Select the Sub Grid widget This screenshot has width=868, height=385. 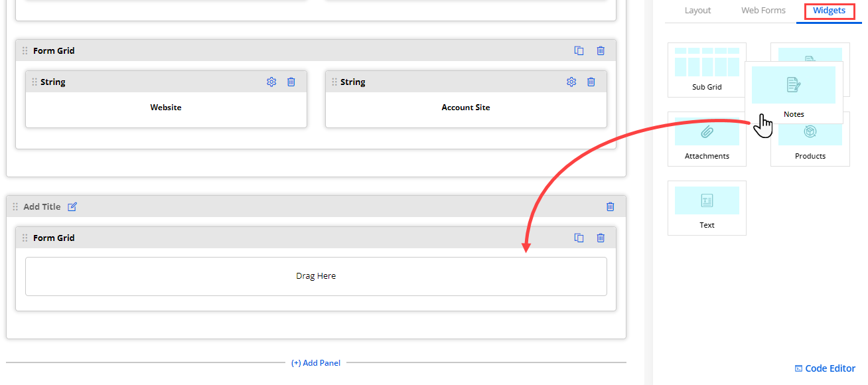pyautogui.click(x=707, y=70)
